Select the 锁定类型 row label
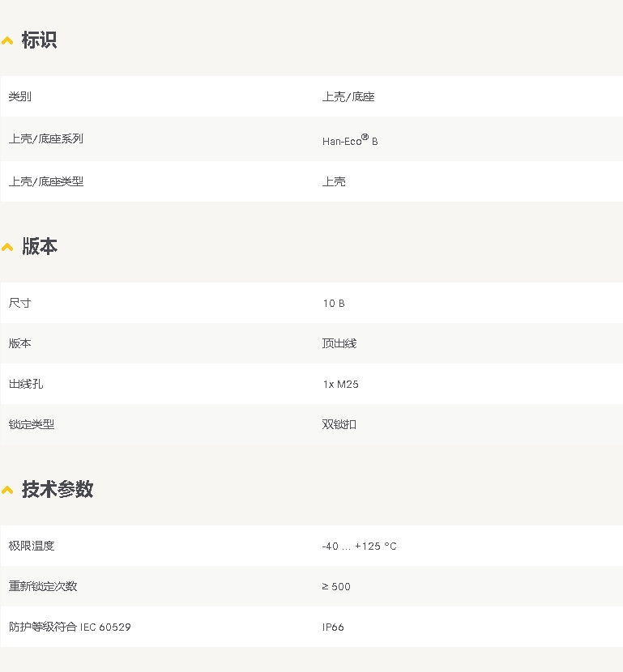Screen dimensions: 623x672 [32, 424]
